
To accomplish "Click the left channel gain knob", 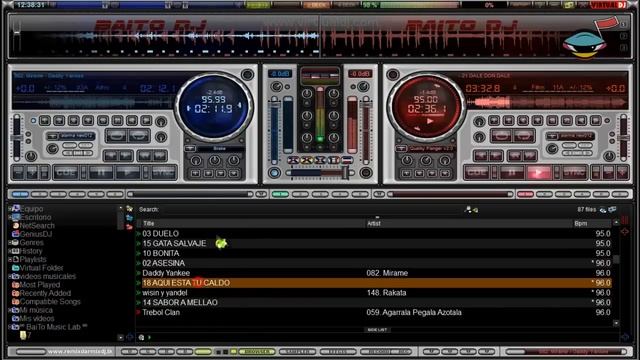I will (x=277, y=87).
